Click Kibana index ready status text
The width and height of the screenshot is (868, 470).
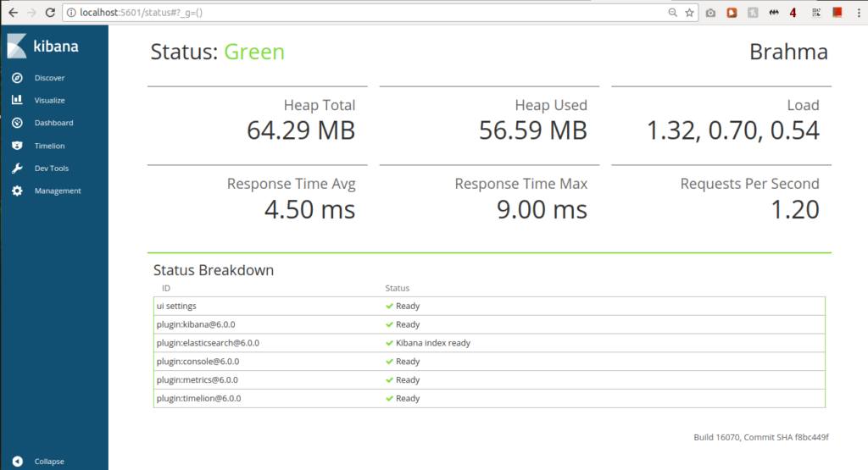click(433, 343)
